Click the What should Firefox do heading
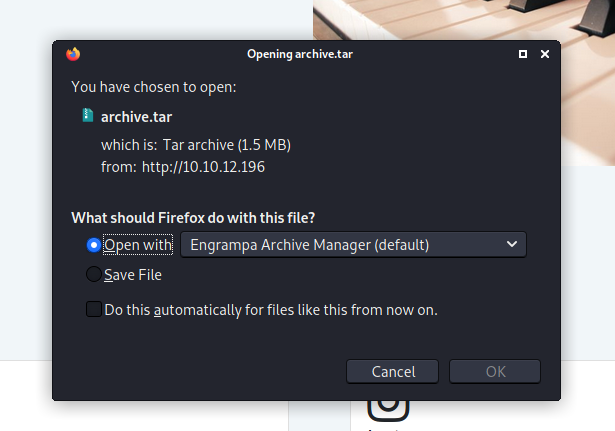The width and height of the screenshot is (615, 431). pos(200,218)
